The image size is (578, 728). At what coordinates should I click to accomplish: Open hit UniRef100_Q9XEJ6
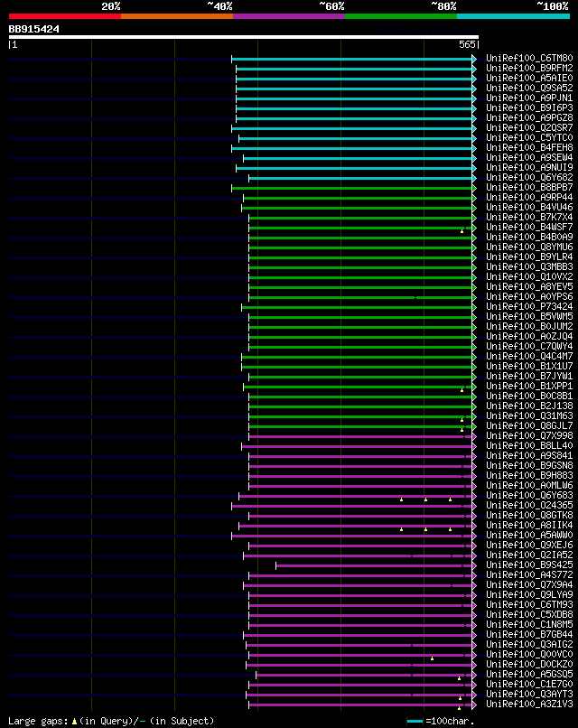pos(529,546)
